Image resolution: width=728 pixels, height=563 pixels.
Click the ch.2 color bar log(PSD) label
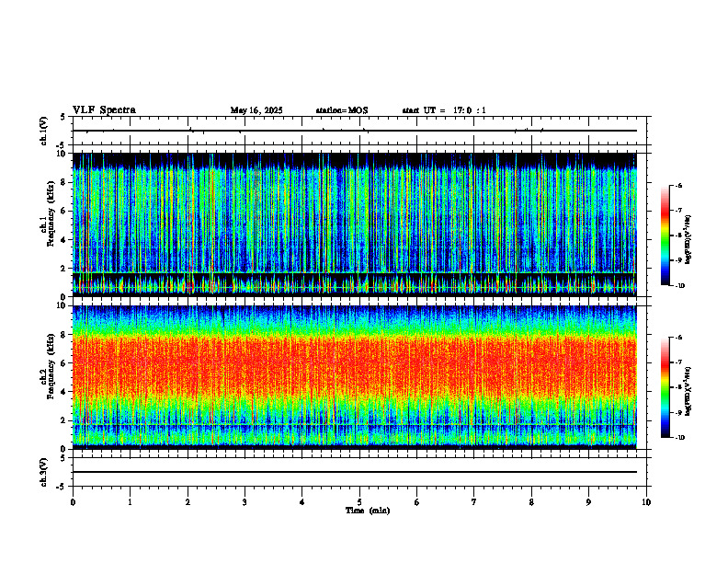(x=688, y=391)
